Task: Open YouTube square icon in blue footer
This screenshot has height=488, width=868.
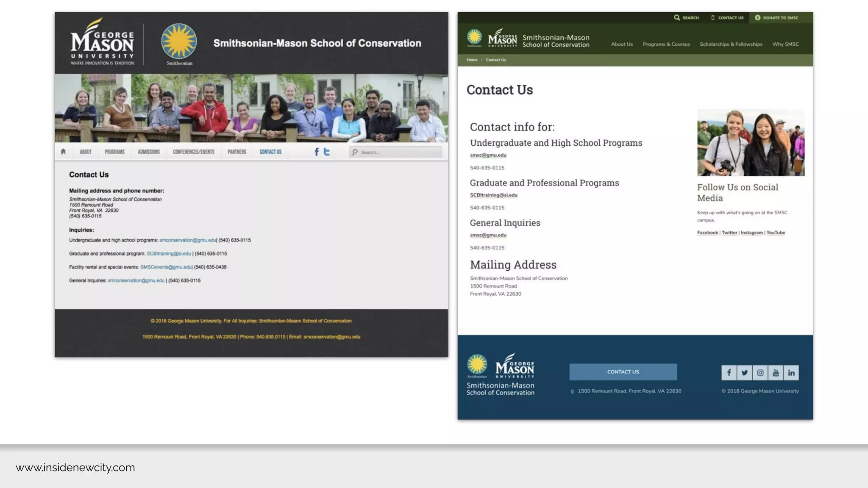Action: point(776,373)
